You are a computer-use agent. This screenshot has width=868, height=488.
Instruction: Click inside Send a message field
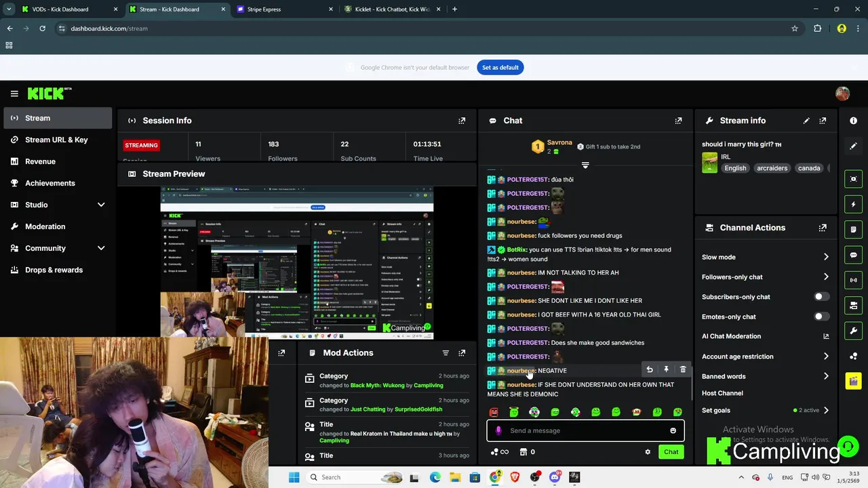[585, 430]
